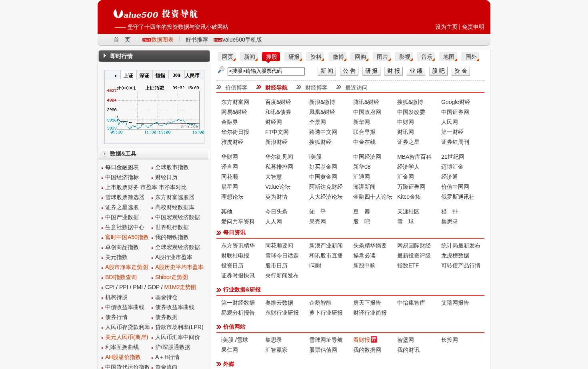Open 龙虎榜数据 link
The height and width of the screenshot is (369, 588).
point(455,255)
